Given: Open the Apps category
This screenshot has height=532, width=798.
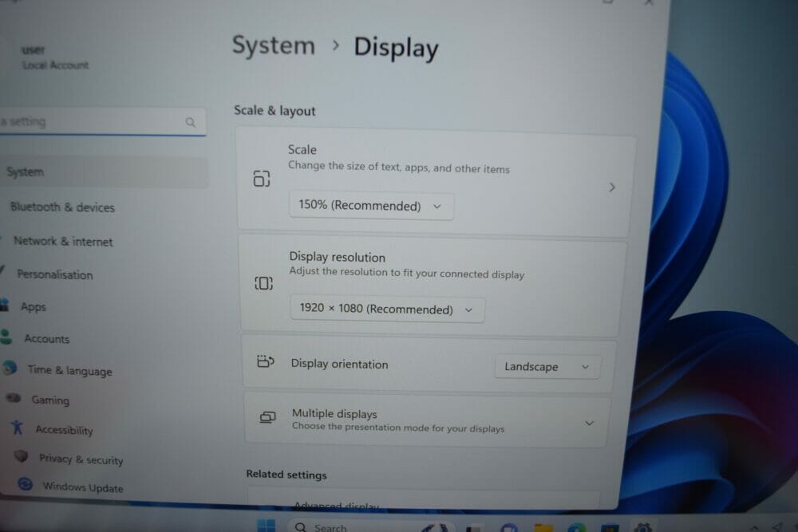Looking at the screenshot, I should pyautogui.click(x=33, y=307).
